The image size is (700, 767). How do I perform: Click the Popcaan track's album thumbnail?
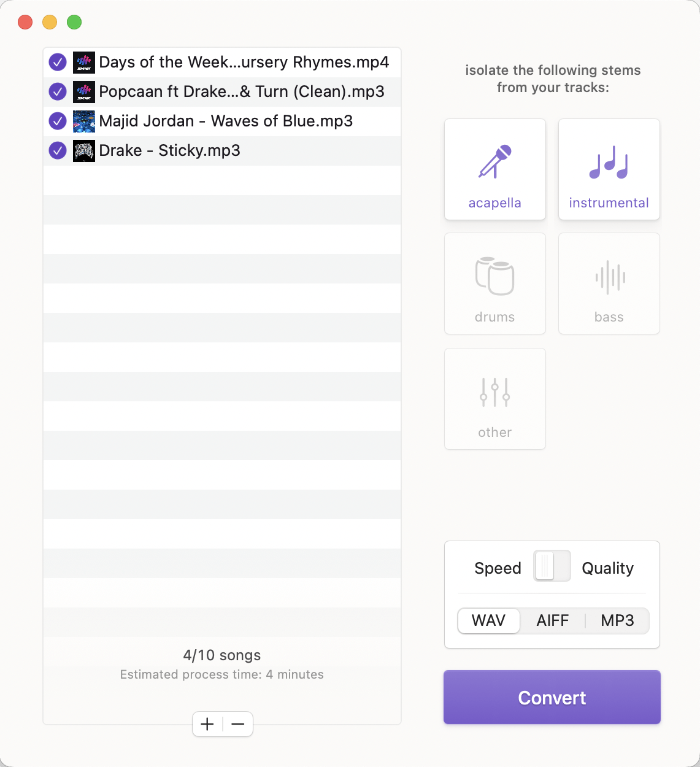pyautogui.click(x=83, y=91)
